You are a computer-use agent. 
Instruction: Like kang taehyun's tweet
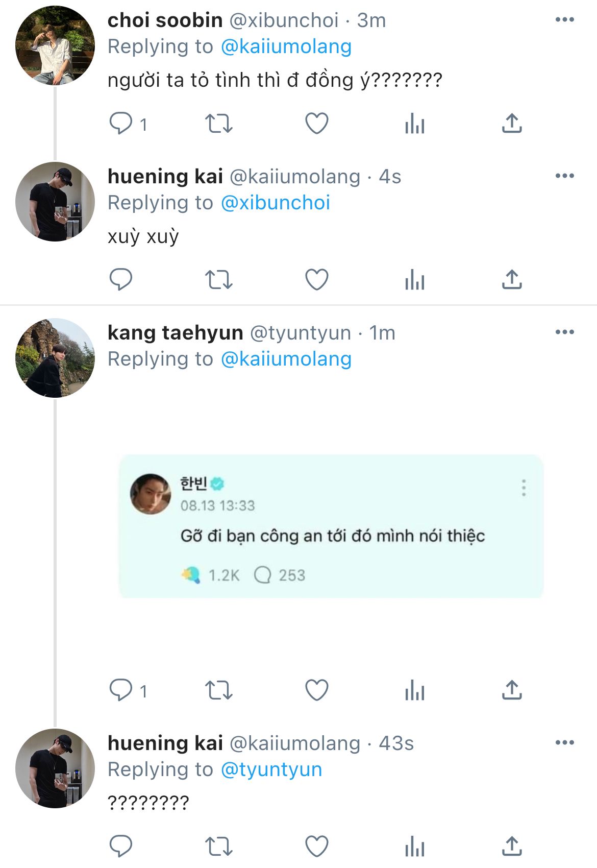[x=316, y=690]
